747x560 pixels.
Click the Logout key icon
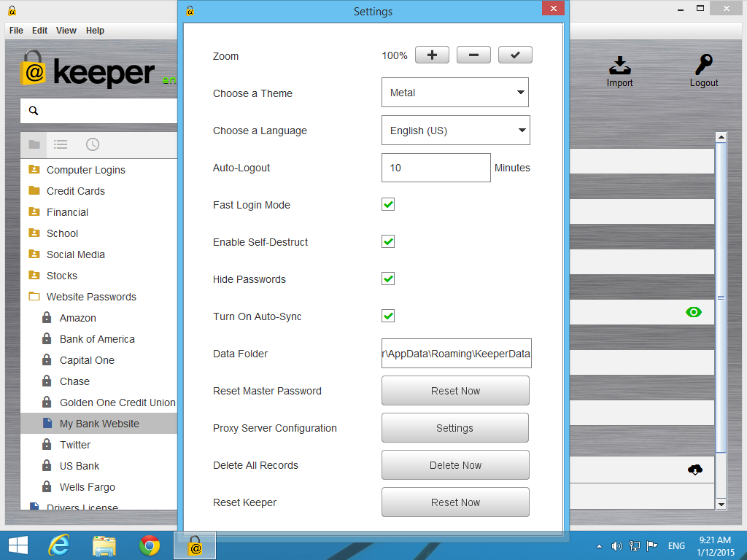click(704, 71)
